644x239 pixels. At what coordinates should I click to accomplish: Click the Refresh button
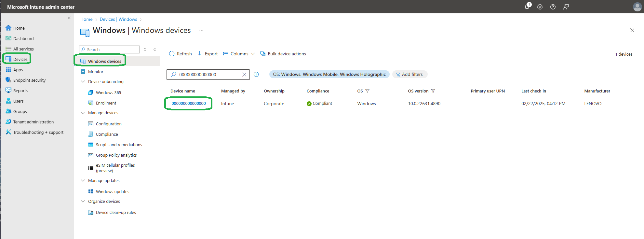181,54
